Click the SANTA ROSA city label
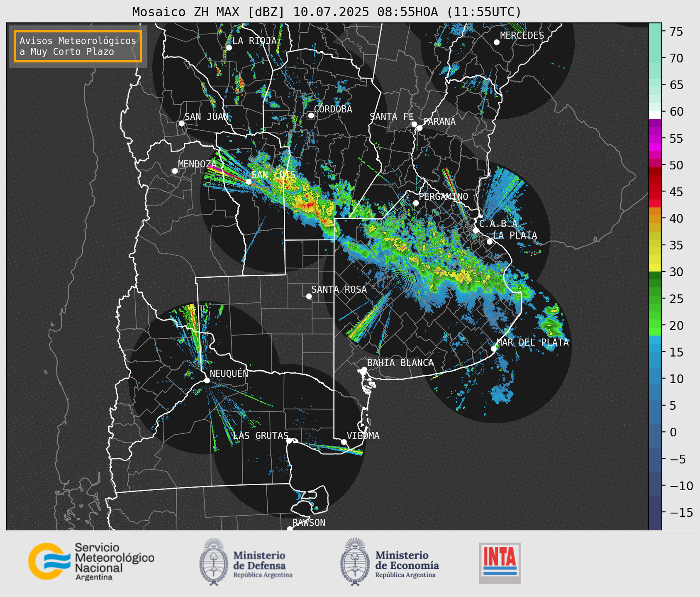 339,289
